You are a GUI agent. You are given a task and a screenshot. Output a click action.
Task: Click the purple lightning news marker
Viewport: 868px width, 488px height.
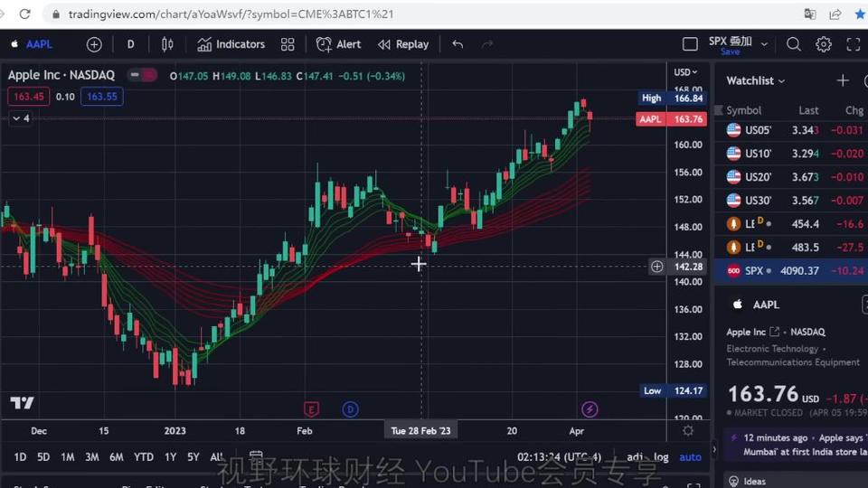(x=589, y=409)
